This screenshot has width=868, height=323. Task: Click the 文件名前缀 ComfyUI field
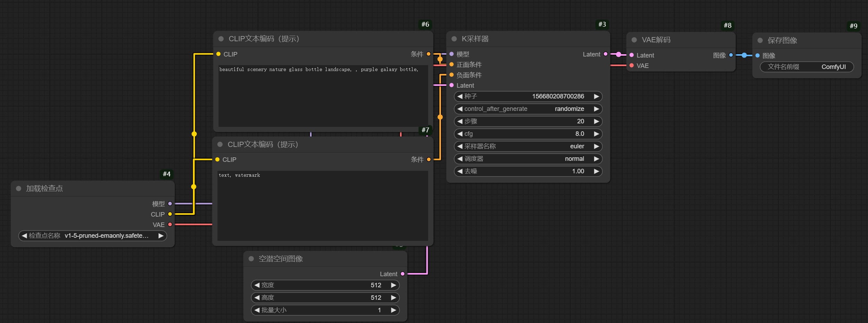807,67
